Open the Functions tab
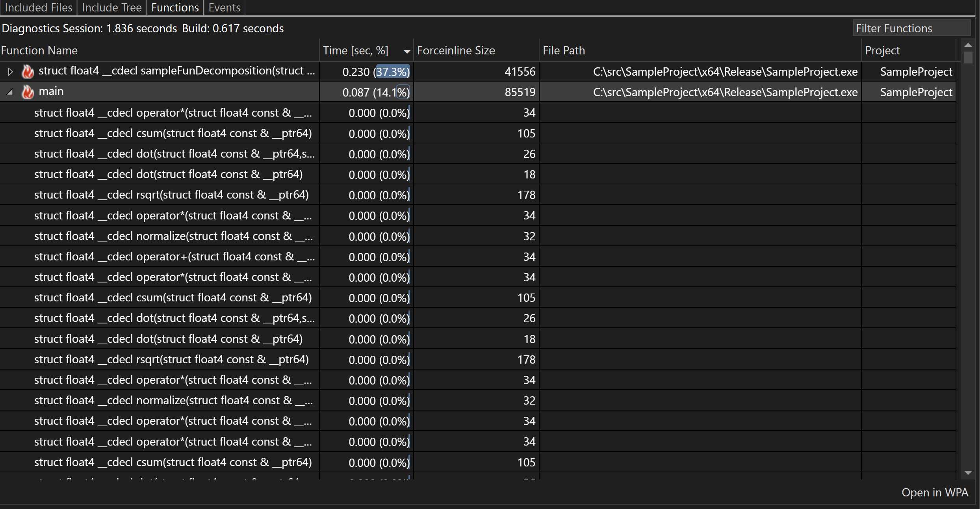The height and width of the screenshot is (509, 980). click(x=174, y=7)
